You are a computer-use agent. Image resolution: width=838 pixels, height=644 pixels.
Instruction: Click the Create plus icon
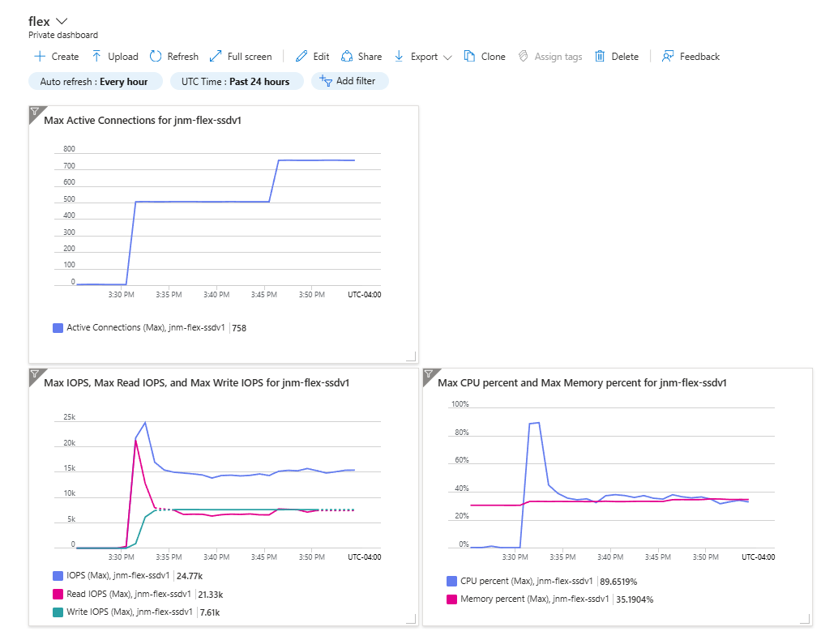(40, 57)
